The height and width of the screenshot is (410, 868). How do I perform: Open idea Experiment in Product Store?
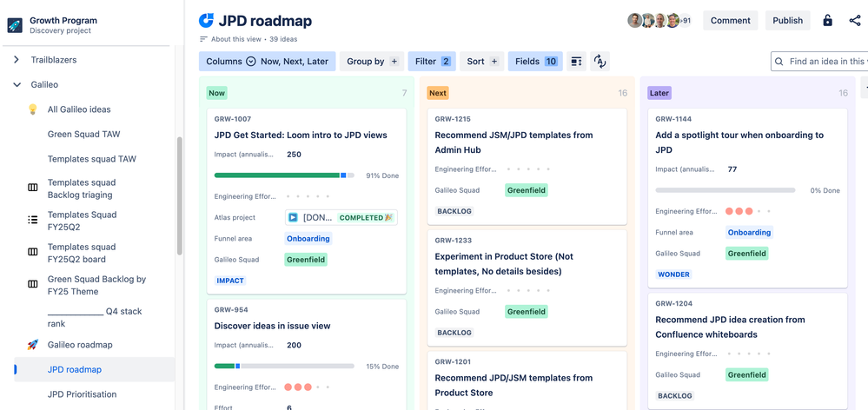click(x=504, y=264)
